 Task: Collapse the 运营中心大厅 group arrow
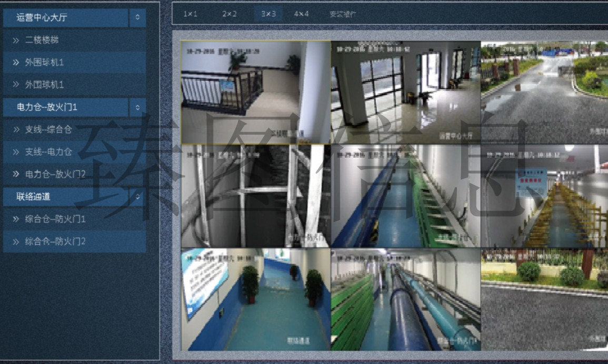point(137,17)
